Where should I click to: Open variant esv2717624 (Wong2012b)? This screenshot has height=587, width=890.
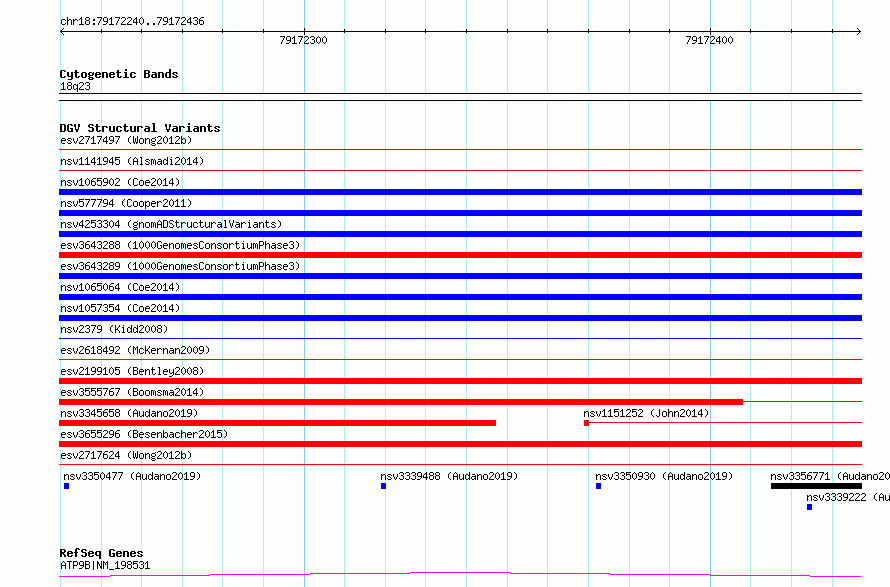(x=126, y=455)
